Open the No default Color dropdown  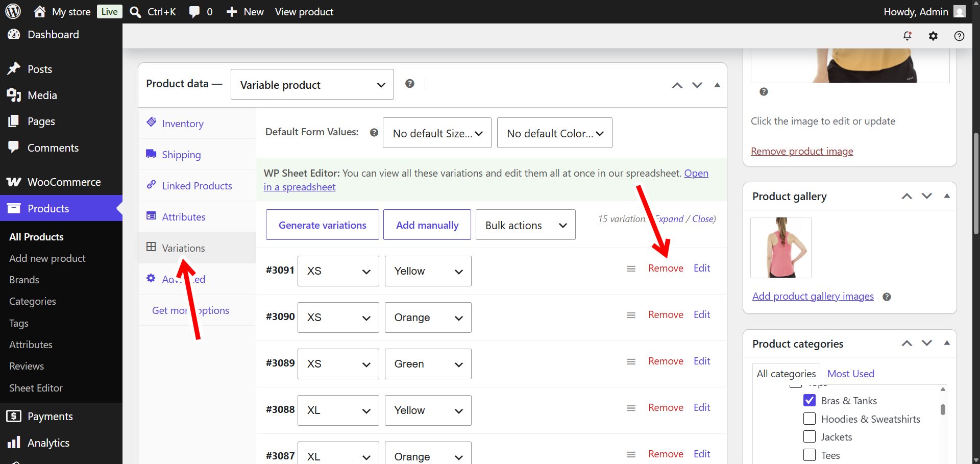click(555, 133)
